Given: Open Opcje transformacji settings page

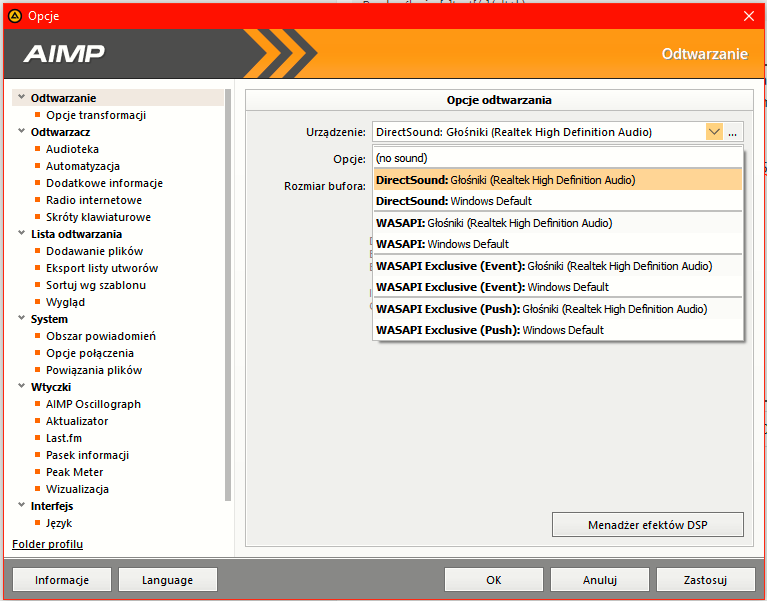Looking at the screenshot, I should (x=96, y=115).
